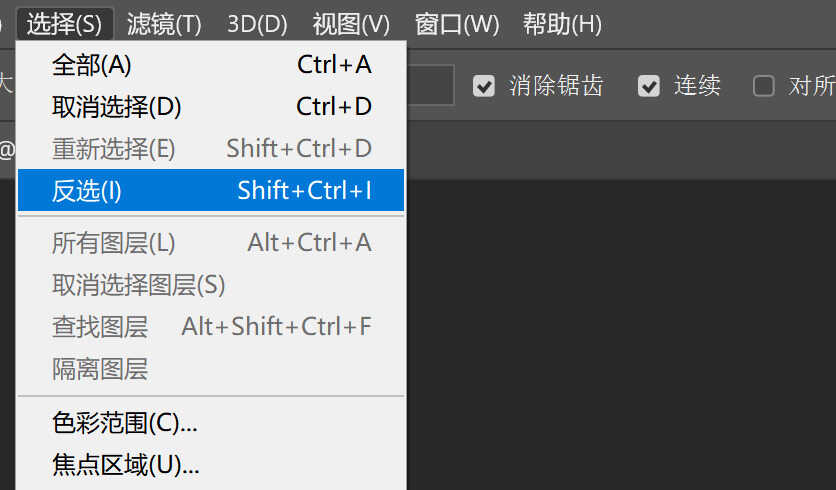Click the tolerance field beside 消除锯齿

(430, 85)
